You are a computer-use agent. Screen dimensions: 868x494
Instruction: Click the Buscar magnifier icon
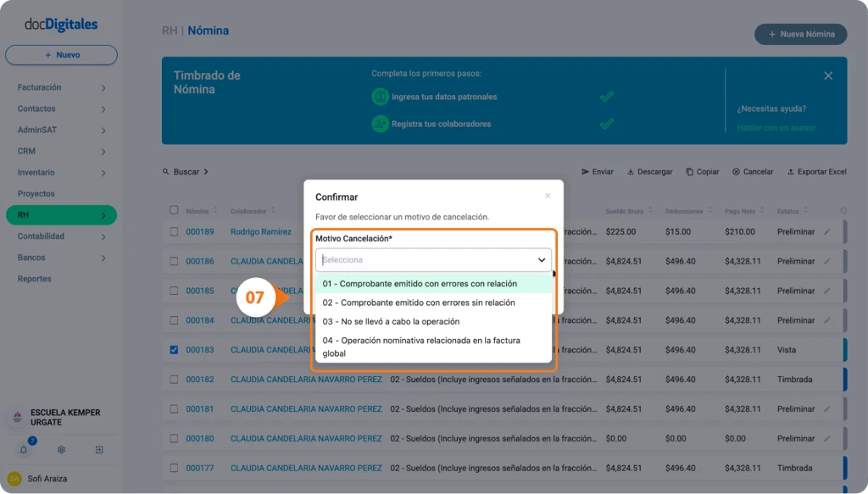click(x=165, y=171)
